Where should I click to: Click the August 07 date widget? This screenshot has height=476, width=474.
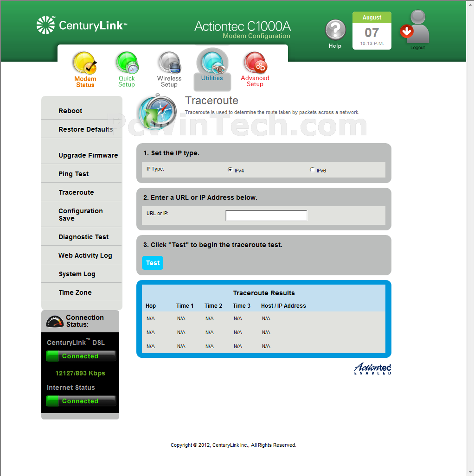tap(372, 31)
